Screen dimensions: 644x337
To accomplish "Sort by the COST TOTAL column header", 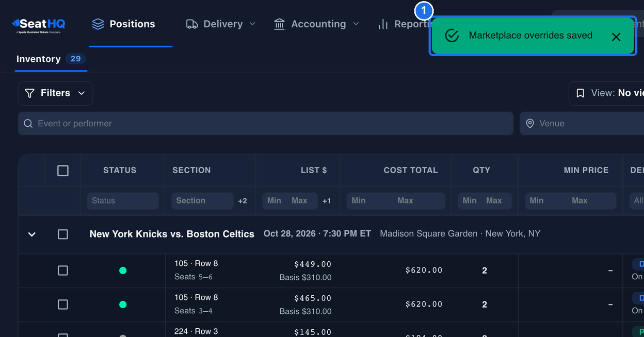I will tap(411, 170).
